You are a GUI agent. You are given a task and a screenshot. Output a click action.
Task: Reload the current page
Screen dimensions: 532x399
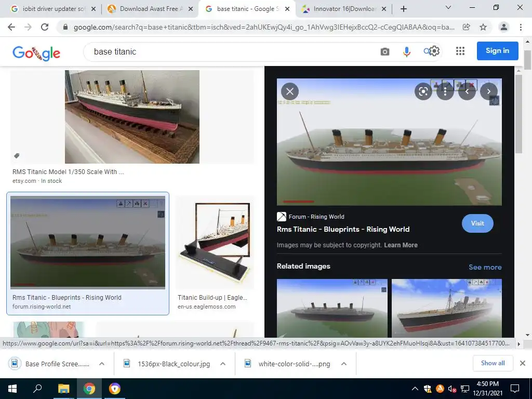45,27
